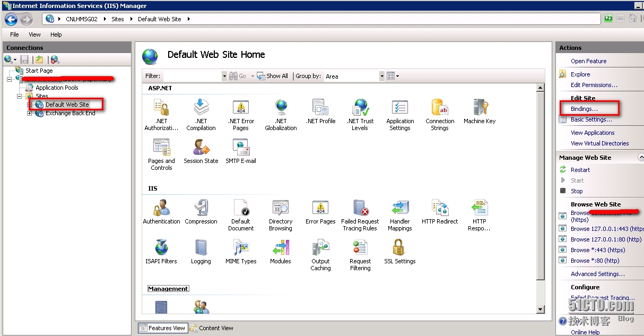Expand the Exchange Back End site node

(x=30, y=114)
